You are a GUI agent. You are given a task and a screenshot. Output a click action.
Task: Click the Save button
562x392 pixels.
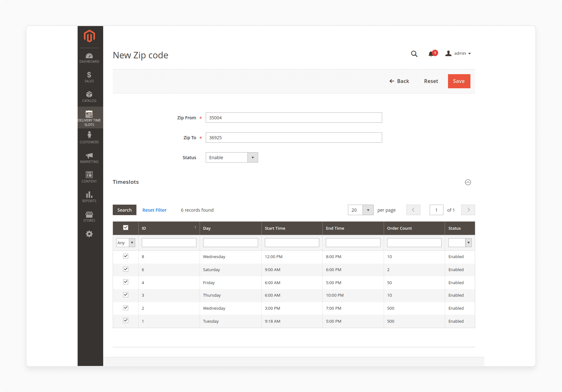point(459,81)
